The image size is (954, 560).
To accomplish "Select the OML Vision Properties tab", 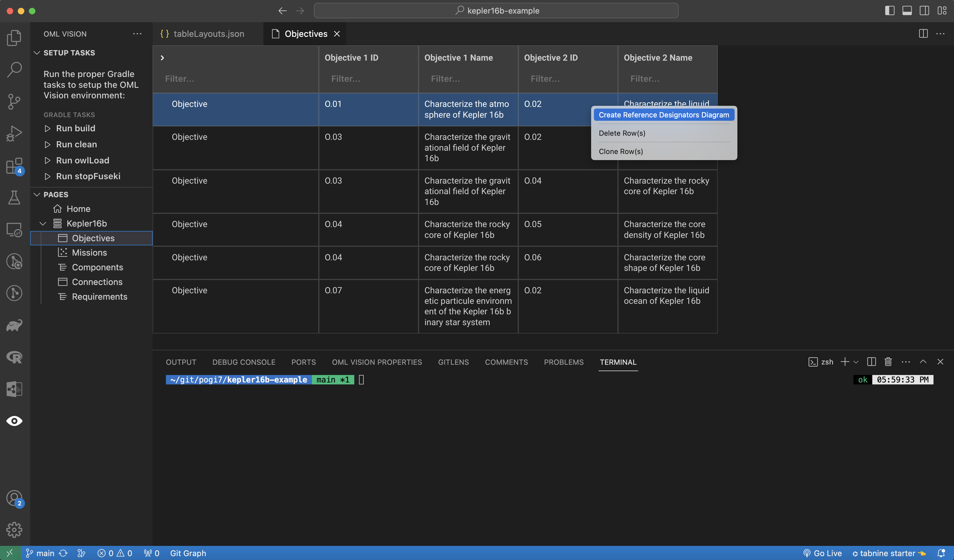I will point(377,362).
